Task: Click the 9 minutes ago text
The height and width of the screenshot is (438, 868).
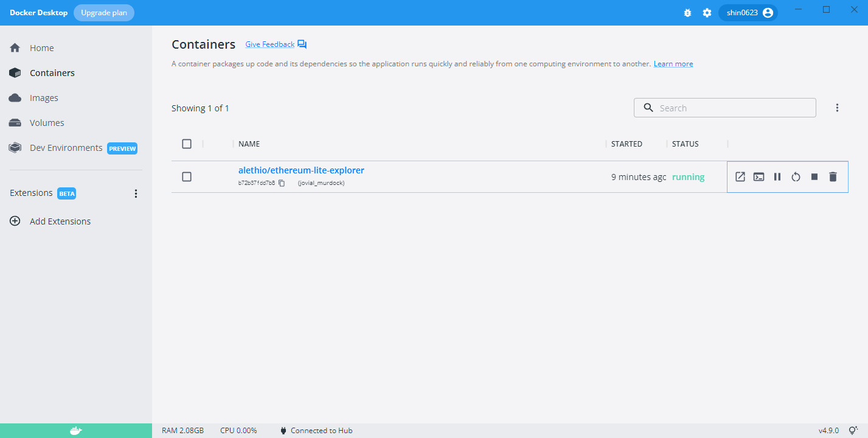Action: tap(639, 177)
